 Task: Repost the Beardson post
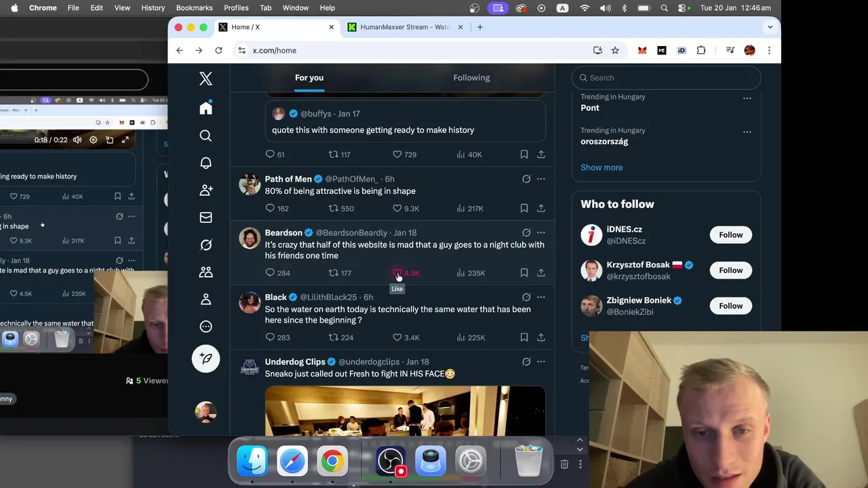(x=340, y=272)
